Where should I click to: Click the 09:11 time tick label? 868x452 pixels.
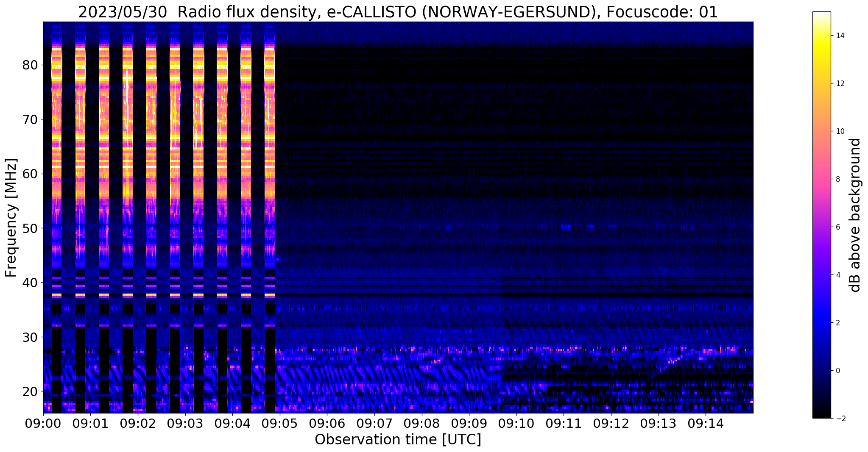pyautogui.click(x=564, y=423)
